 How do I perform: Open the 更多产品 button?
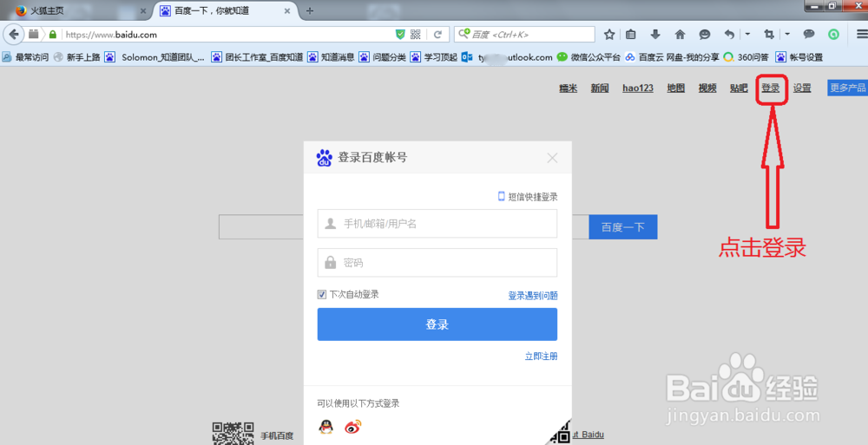[x=847, y=88]
